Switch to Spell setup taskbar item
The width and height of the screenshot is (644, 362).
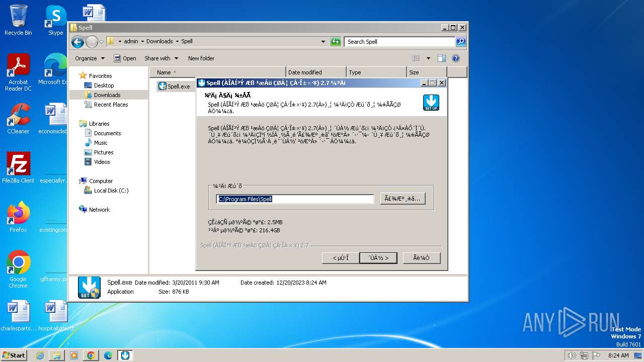125,355
